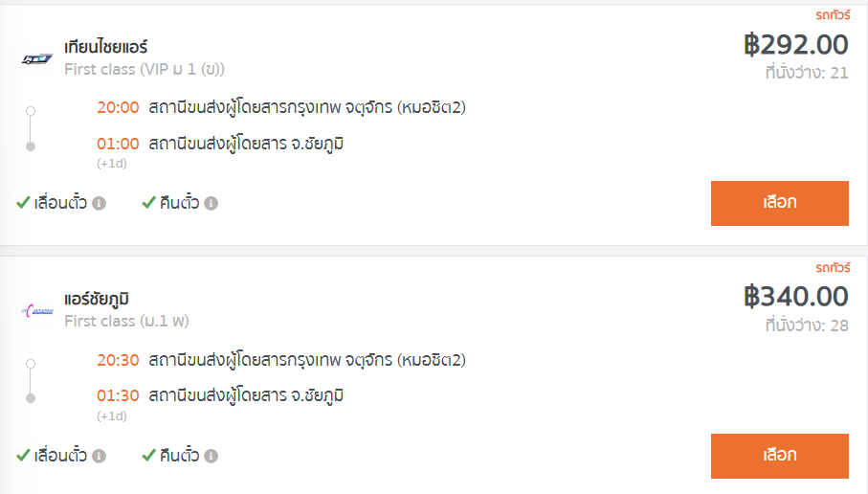Screen dimensions: 868x494
Task: Click ที่นั่งว่าง: 28 seats text
Action: [807, 326]
